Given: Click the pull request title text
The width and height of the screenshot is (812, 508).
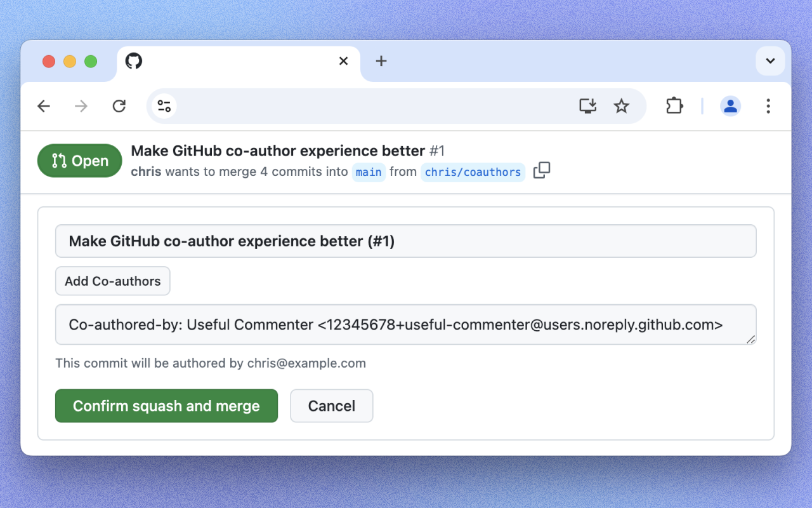Looking at the screenshot, I should click(278, 150).
